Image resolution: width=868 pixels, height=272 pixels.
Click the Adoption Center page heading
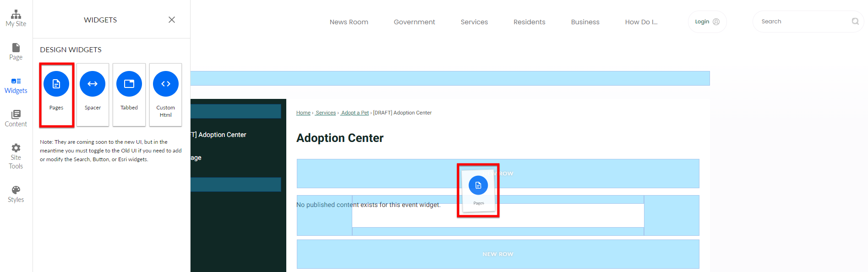340,138
